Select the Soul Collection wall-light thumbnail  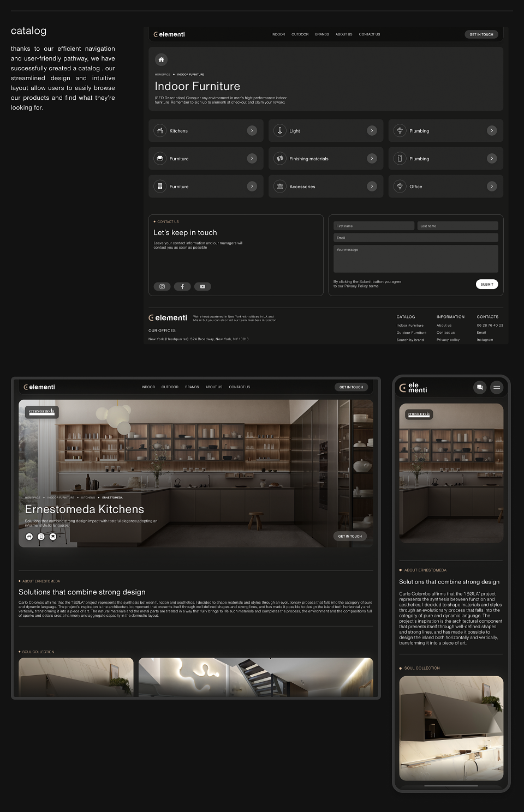click(255, 677)
